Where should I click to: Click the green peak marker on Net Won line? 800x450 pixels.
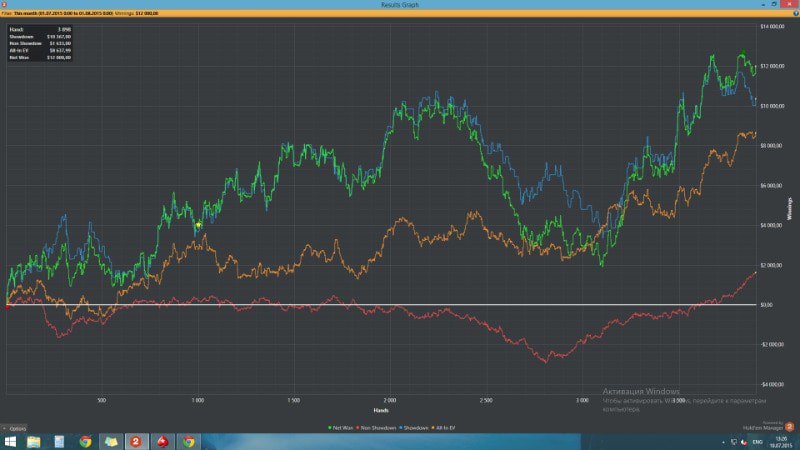point(743,52)
